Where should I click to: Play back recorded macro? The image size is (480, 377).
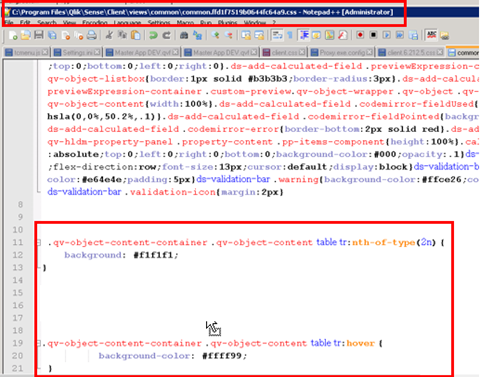(387, 35)
